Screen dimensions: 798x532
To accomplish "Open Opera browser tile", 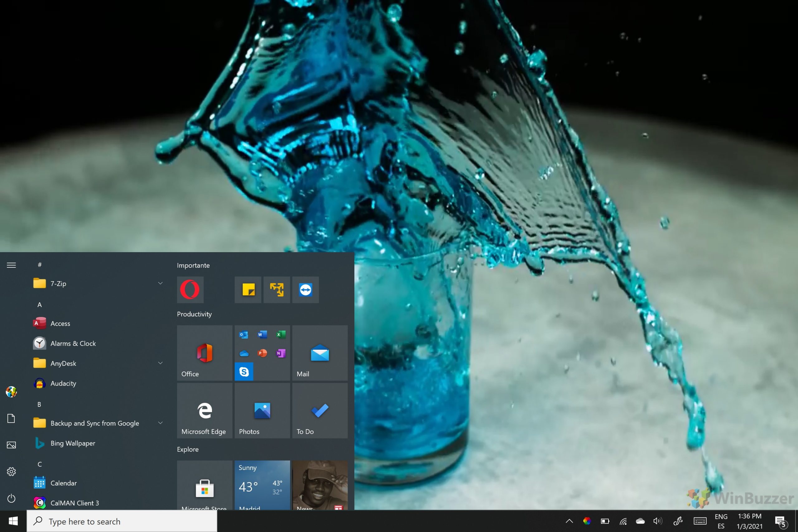I will pos(190,289).
